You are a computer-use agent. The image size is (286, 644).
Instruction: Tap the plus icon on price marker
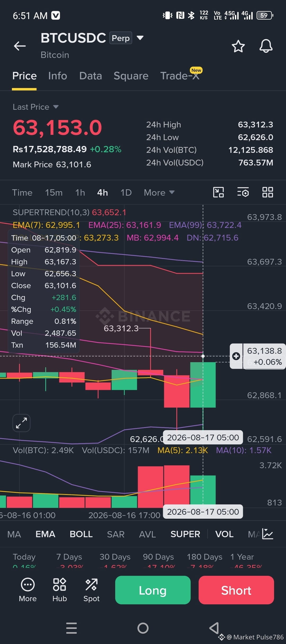(x=236, y=356)
